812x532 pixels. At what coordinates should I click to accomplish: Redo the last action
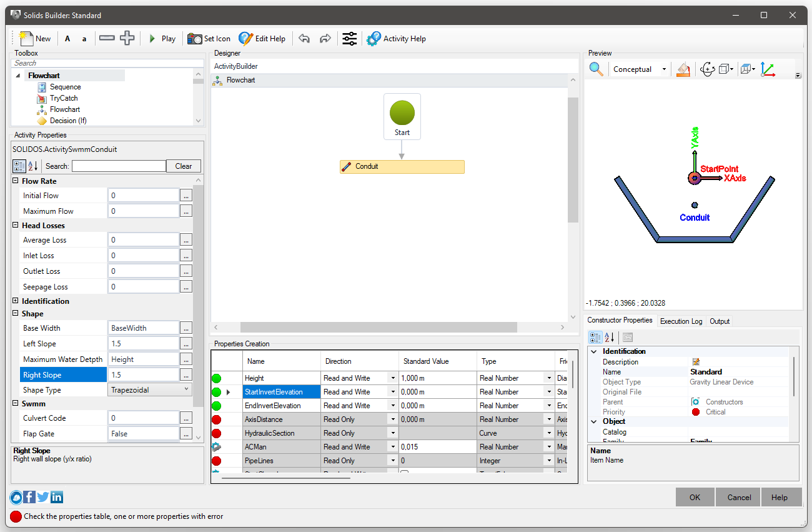(325, 39)
